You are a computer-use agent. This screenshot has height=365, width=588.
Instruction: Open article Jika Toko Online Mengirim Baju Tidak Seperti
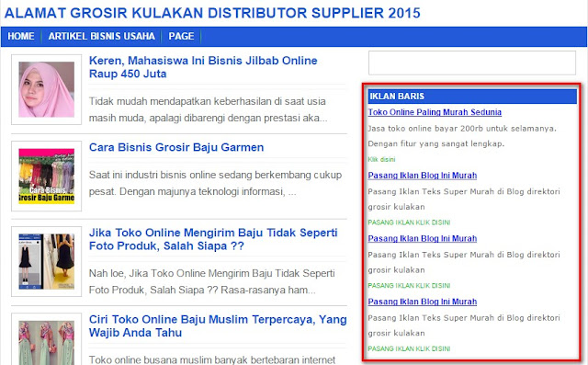[213, 239]
